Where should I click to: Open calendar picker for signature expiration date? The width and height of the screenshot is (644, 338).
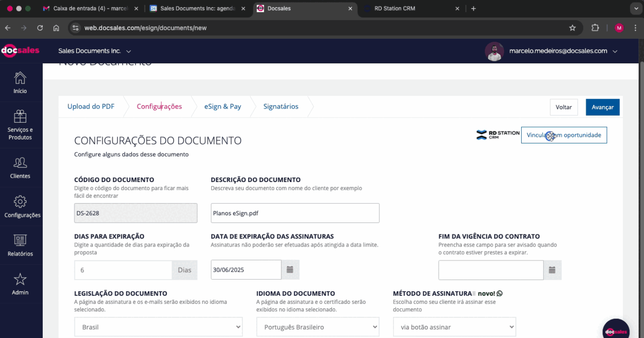[x=290, y=270]
